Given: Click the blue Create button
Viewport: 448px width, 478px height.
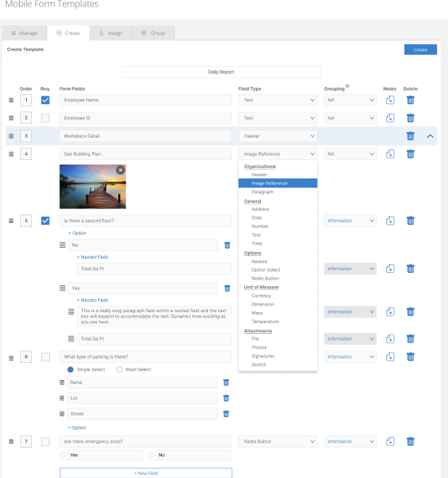Looking at the screenshot, I should pyautogui.click(x=420, y=50).
